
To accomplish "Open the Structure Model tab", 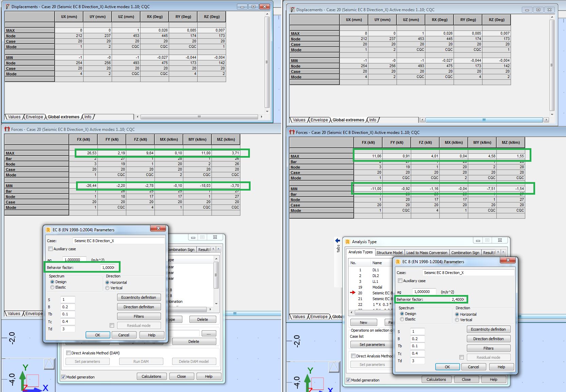I will click(x=389, y=252).
